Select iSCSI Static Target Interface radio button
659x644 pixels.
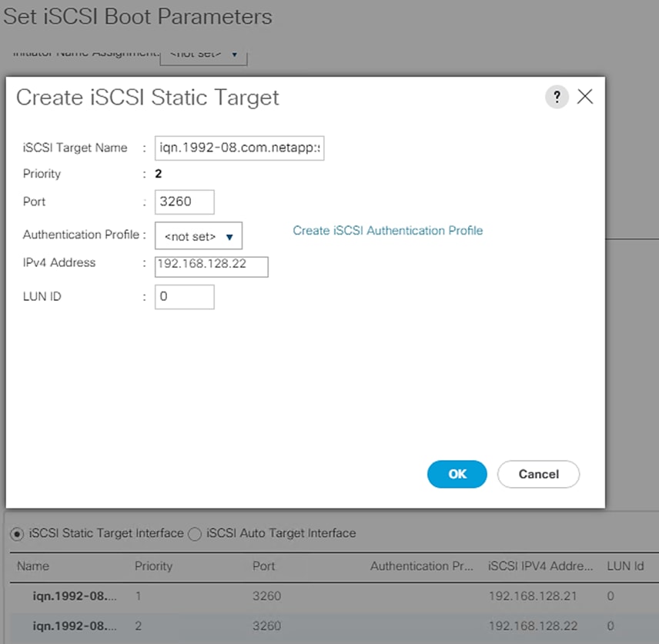click(17, 533)
